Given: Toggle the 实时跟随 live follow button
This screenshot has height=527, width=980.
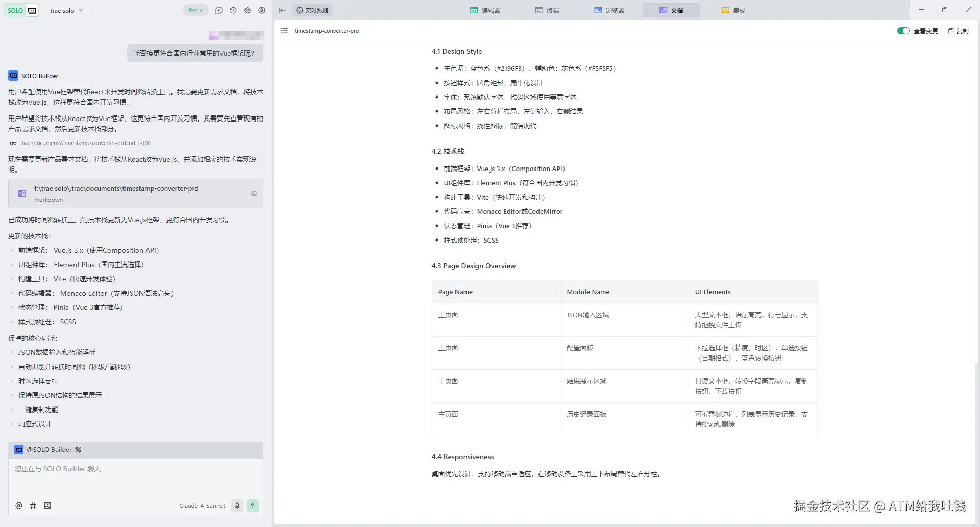Looking at the screenshot, I should pyautogui.click(x=312, y=10).
